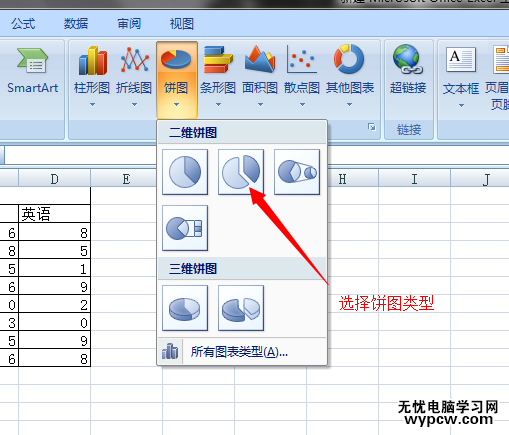509x435 pixels.
Task: Select the cell with 2 under 英语
Action: tap(54, 304)
